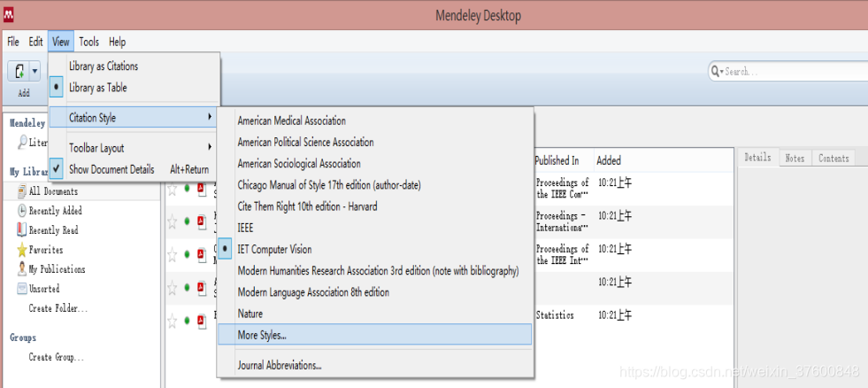Star the Proceedings of the IEEE Int row
The image size is (868, 388).
coord(173,255)
